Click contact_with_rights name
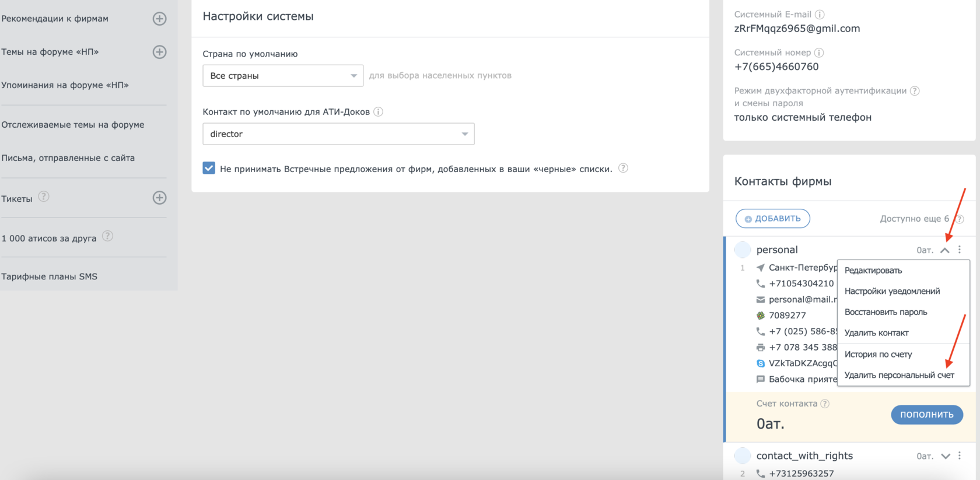This screenshot has height=480, width=980. tap(804, 456)
